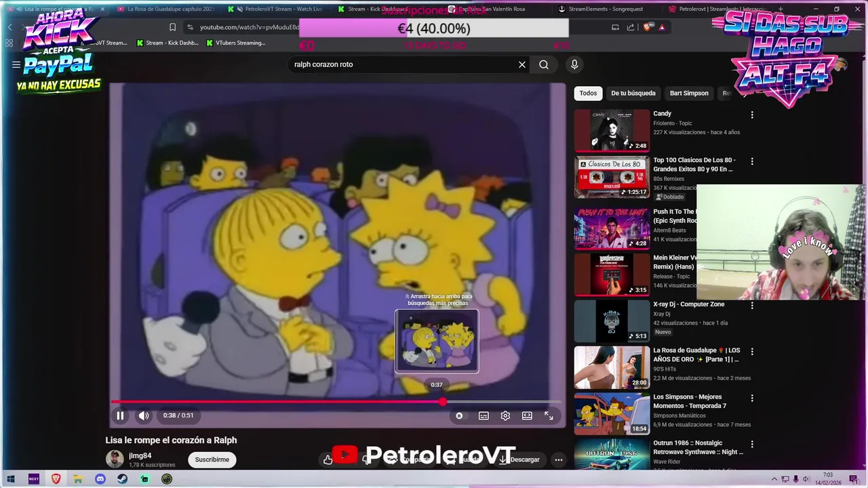The width and height of the screenshot is (868, 488).
Task: Open options menu for 'Candy' video
Action: (x=752, y=115)
